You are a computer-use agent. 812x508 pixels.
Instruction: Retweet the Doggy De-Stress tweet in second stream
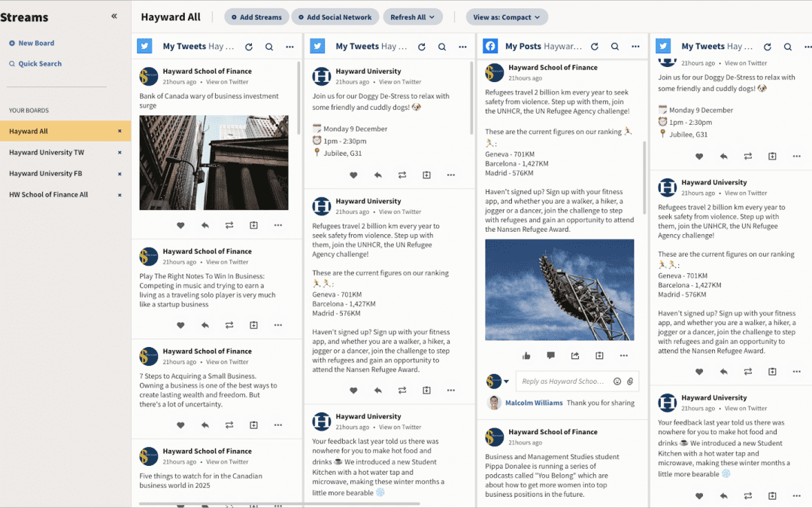[x=402, y=175]
